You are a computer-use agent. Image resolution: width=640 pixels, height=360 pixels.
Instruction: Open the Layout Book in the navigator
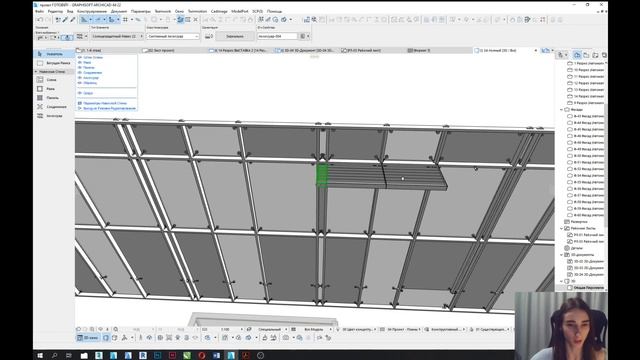595,55
